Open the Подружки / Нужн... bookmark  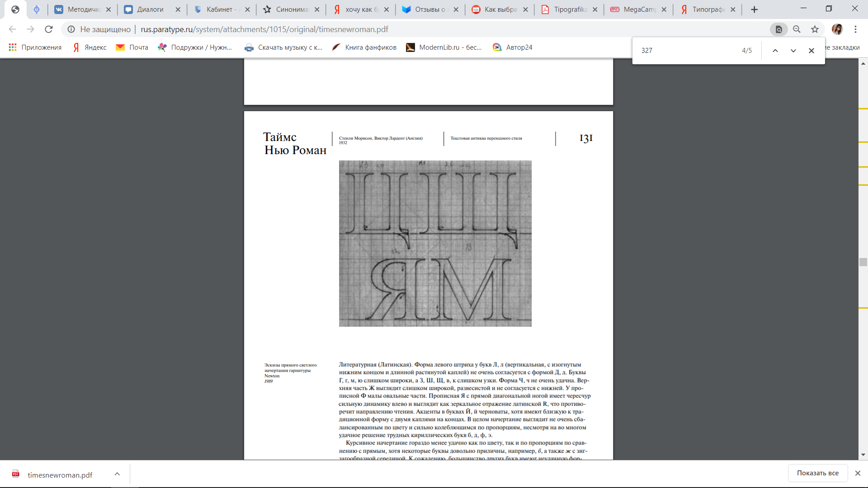click(x=195, y=47)
